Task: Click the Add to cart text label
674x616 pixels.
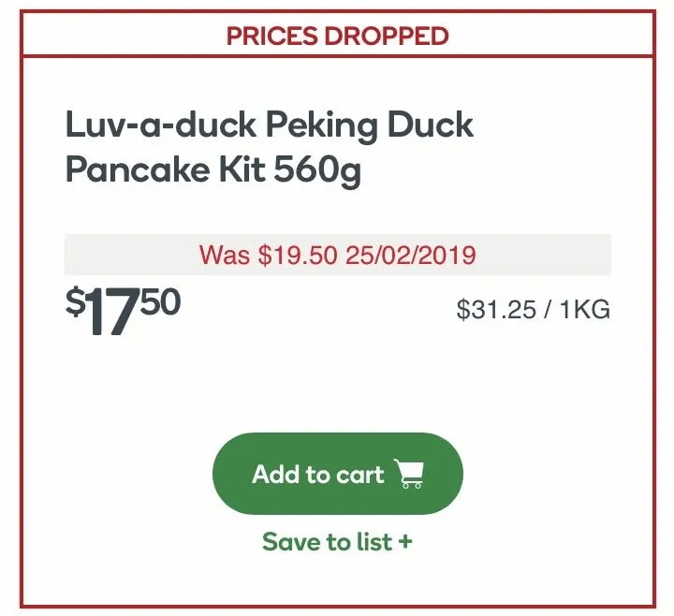Action: [318, 474]
